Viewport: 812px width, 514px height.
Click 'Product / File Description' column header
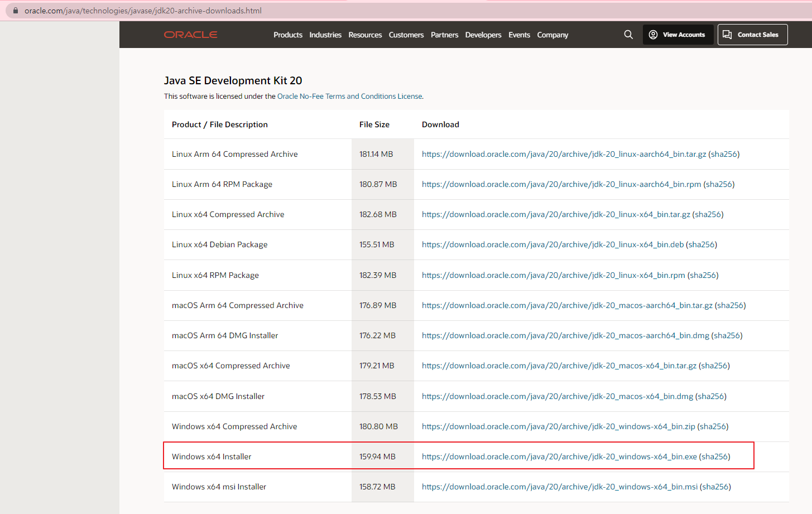[x=220, y=124]
